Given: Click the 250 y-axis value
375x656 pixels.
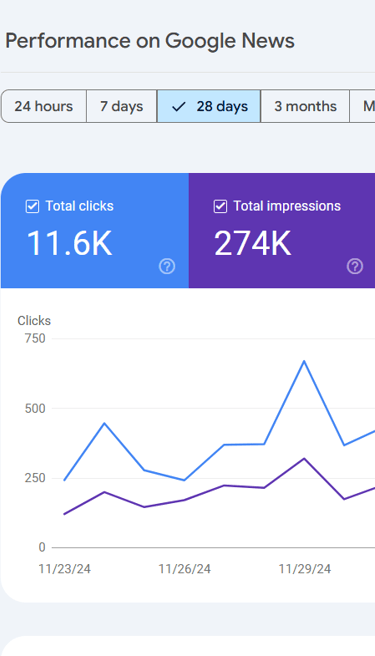Looking at the screenshot, I should [35, 478].
